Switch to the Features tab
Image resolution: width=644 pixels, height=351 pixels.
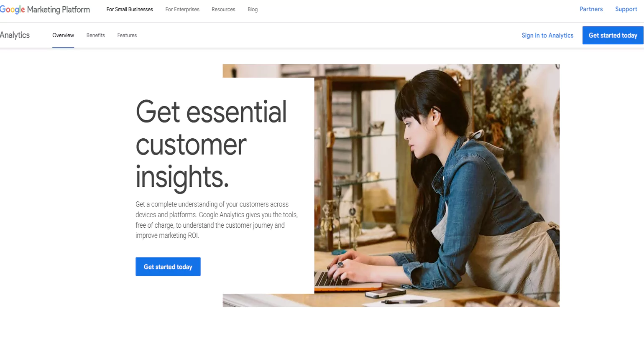pos(127,36)
